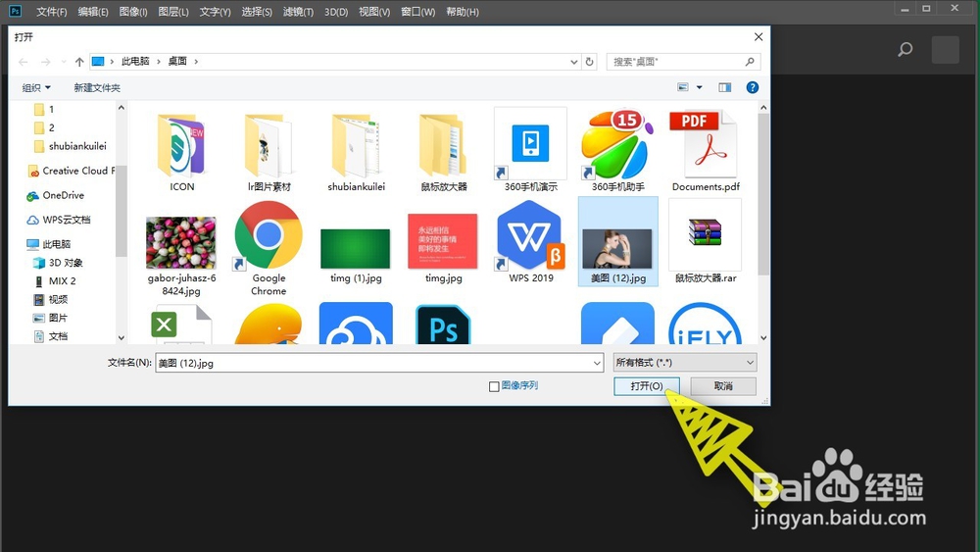Select OneDrive in the navigation pane

56,196
